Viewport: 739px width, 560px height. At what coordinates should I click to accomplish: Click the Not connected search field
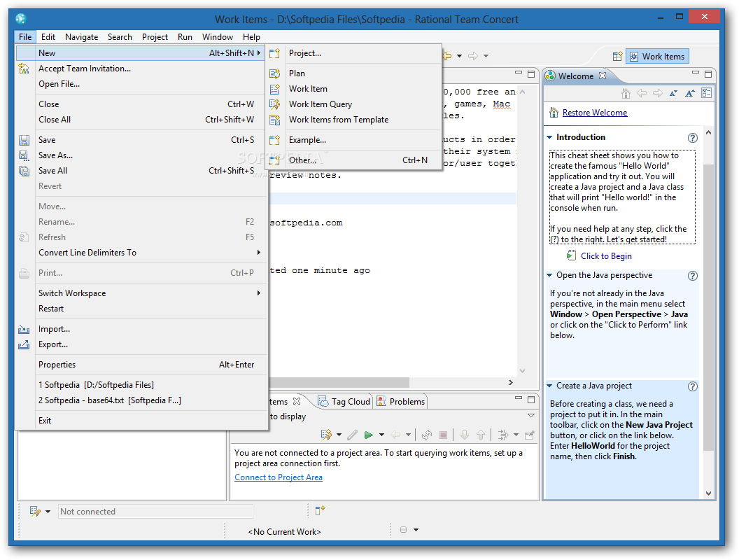[155, 512]
